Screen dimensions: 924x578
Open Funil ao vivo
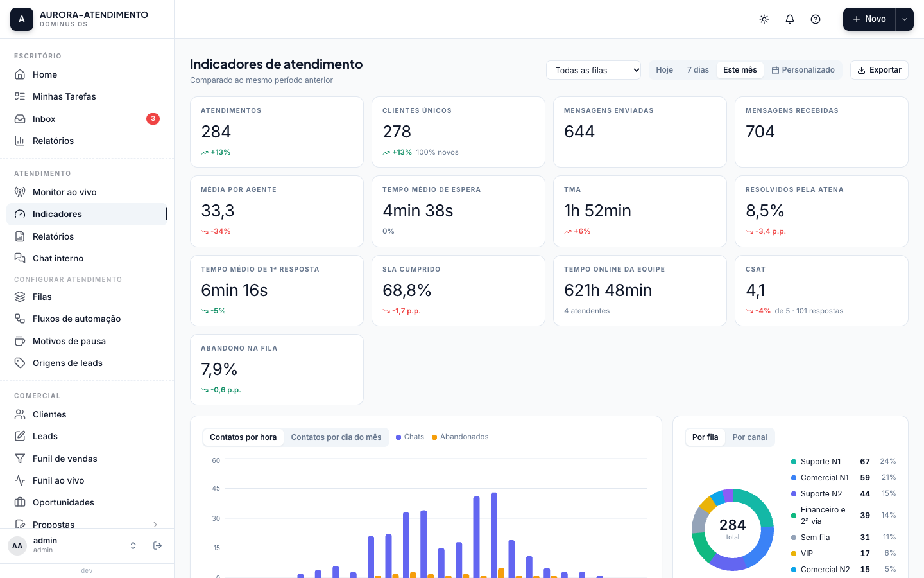(87, 480)
